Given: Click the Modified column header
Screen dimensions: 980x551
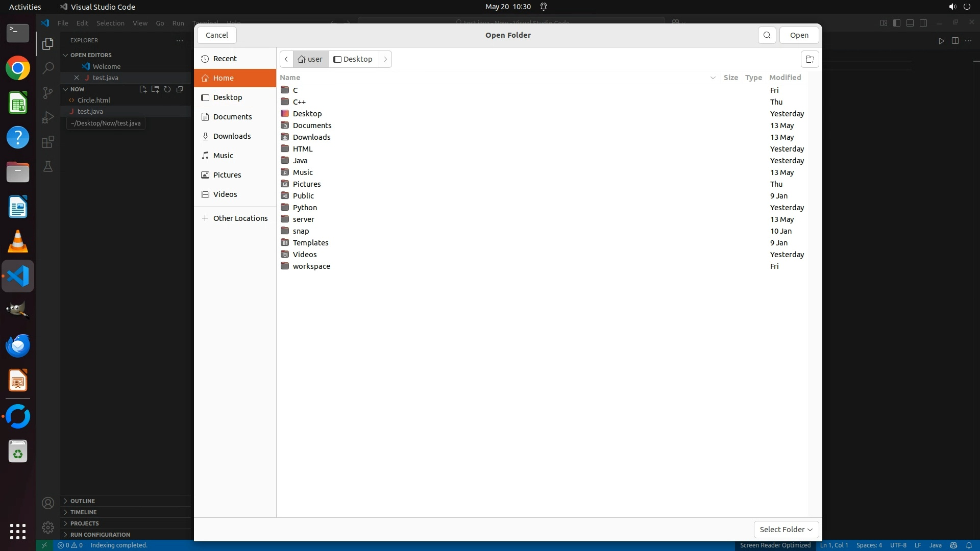Looking at the screenshot, I should pos(785,78).
